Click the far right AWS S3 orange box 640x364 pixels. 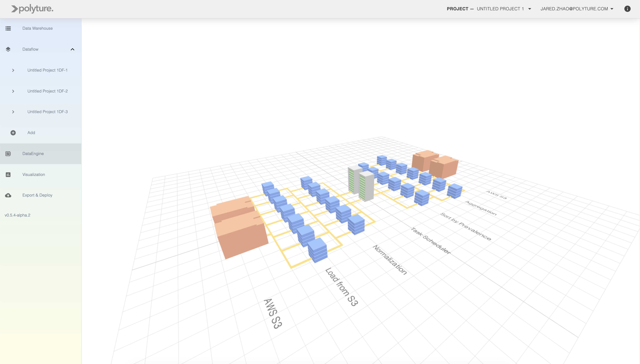(x=444, y=167)
